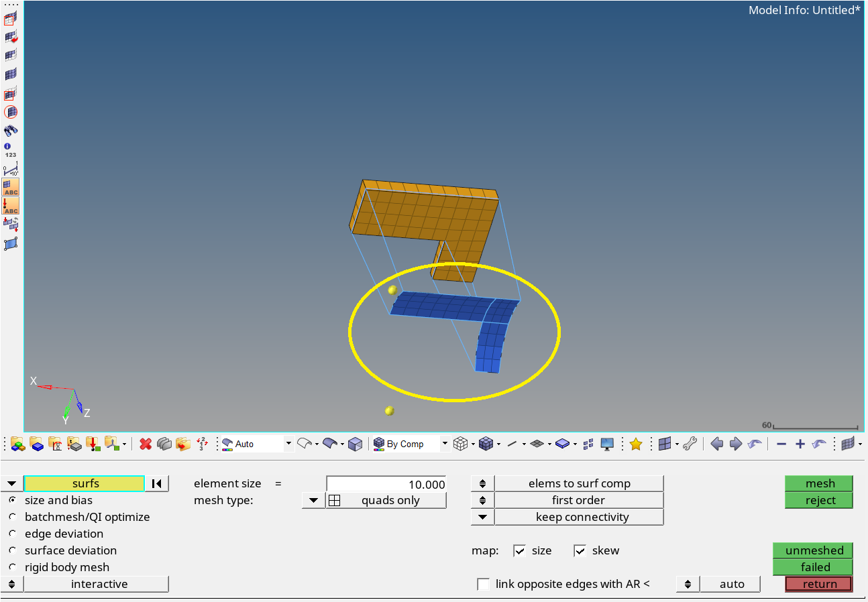Click the zoom in plus icon
Screen dimensions: 868x602
800,444
